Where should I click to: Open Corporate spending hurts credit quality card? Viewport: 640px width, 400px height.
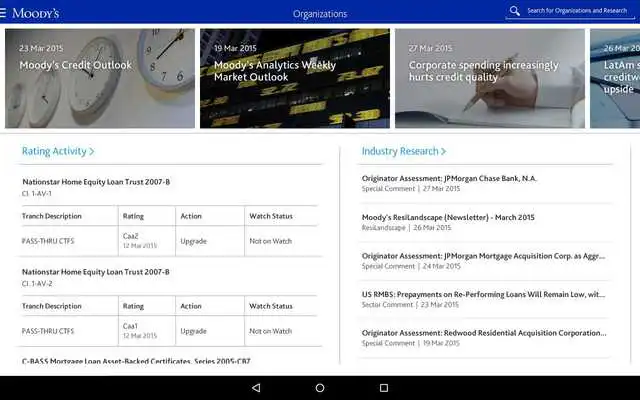pos(489,78)
